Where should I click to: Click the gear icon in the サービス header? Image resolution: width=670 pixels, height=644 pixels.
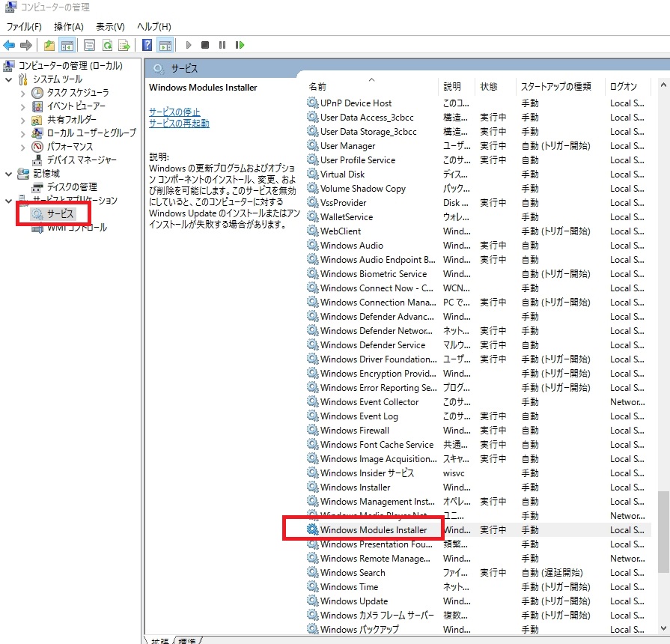159,68
